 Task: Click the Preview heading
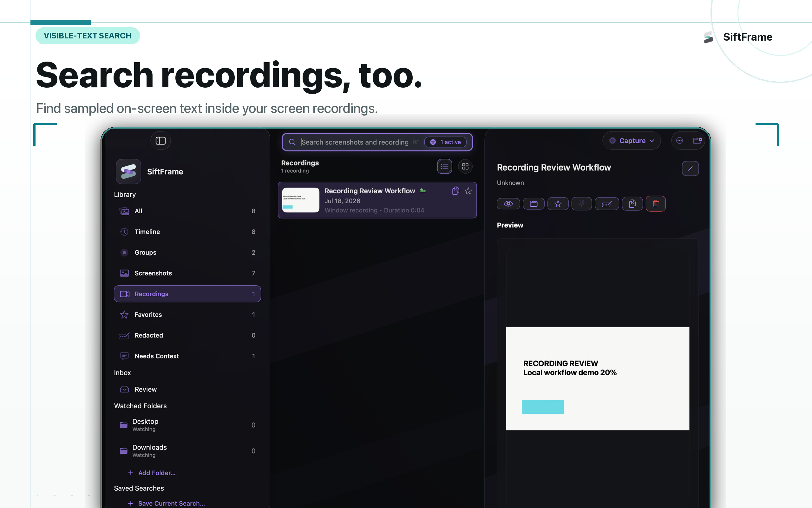click(x=510, y=225)
